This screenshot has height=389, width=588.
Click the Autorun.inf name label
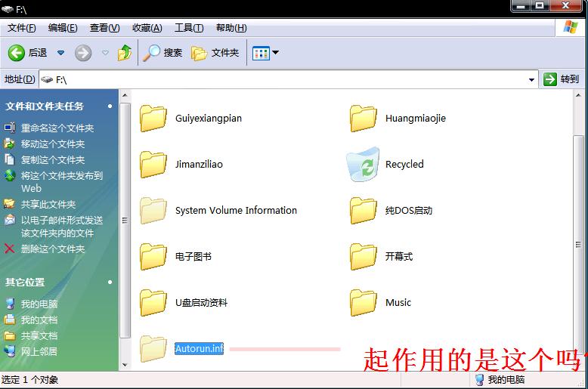point(199,348)
